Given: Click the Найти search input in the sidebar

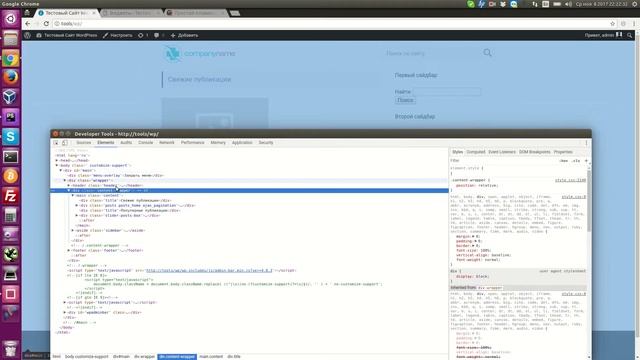Looking at the screenshot, I should pos(447,92).
